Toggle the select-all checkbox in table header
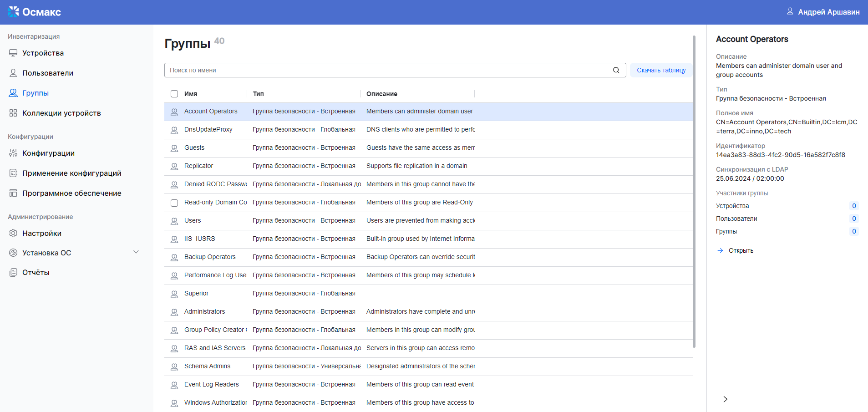 pos(174,94)
